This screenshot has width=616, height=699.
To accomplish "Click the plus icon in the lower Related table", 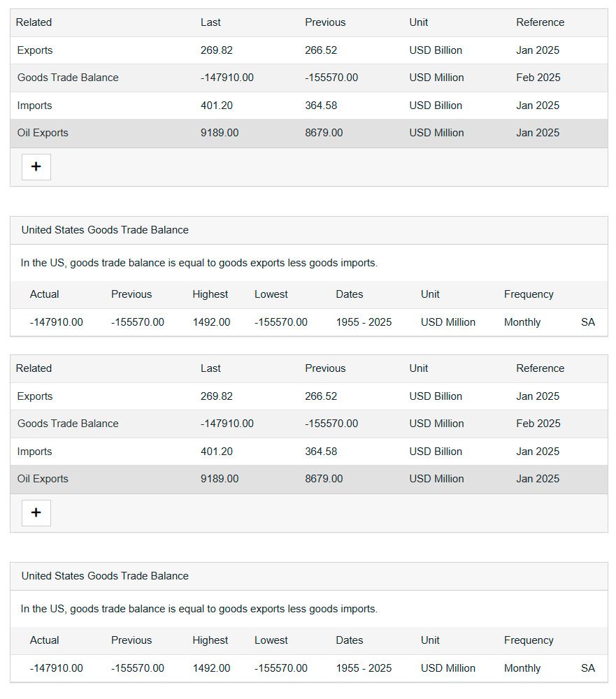I will coord(36,512).
